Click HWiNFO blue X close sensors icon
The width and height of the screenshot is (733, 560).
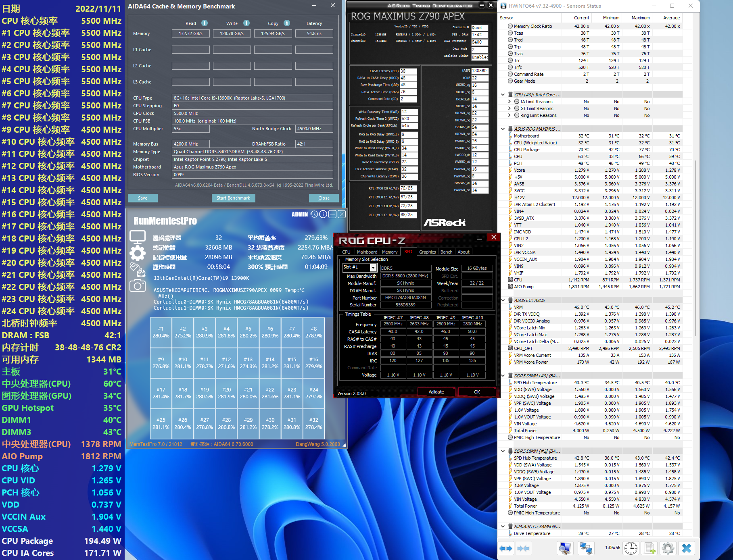coord(687,548)
